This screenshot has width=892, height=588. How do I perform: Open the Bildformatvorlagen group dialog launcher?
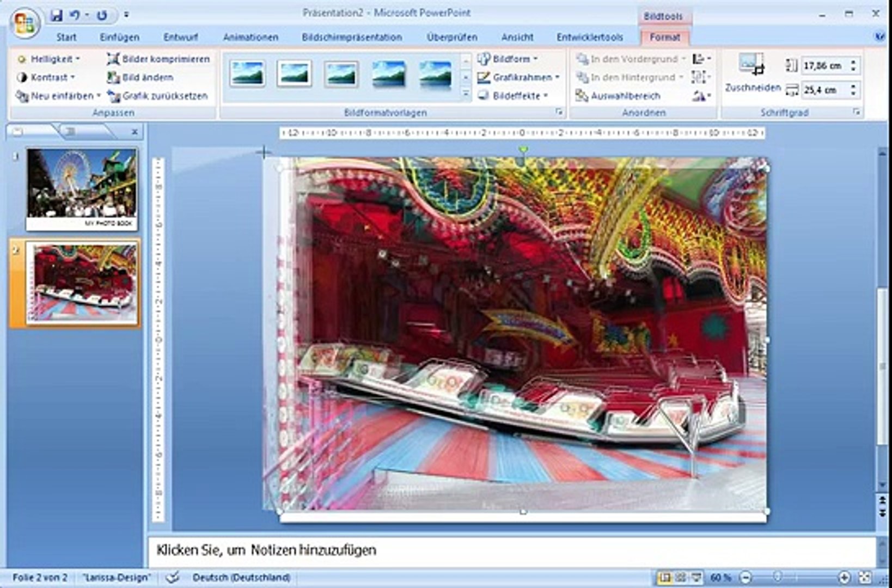click(x=559, y=112)
